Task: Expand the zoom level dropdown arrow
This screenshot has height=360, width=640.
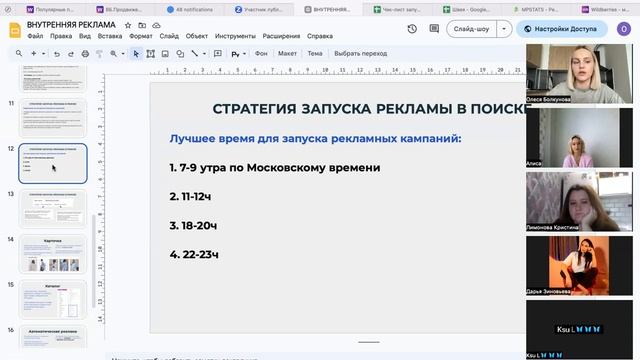Action: tap(123, 53)
